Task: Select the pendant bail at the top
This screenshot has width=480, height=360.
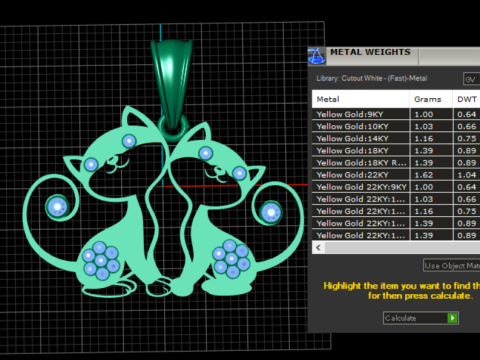Action: (172, 83)
